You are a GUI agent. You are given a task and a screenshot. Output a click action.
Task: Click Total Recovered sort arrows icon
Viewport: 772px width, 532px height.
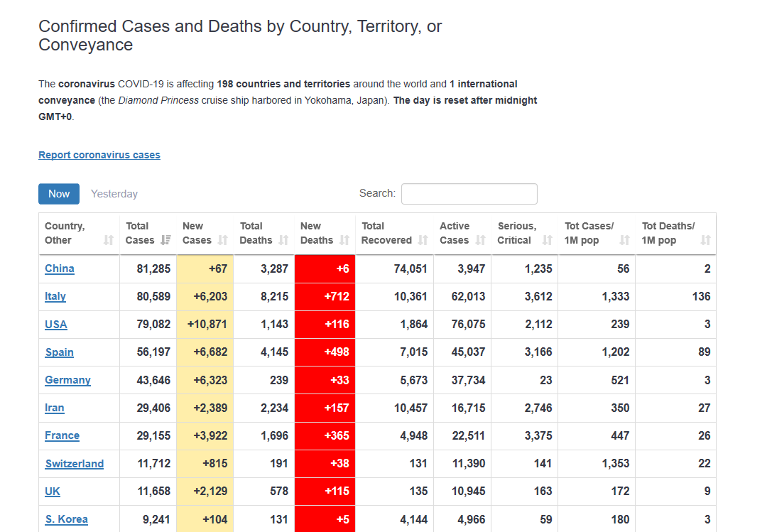pos(423,241)
